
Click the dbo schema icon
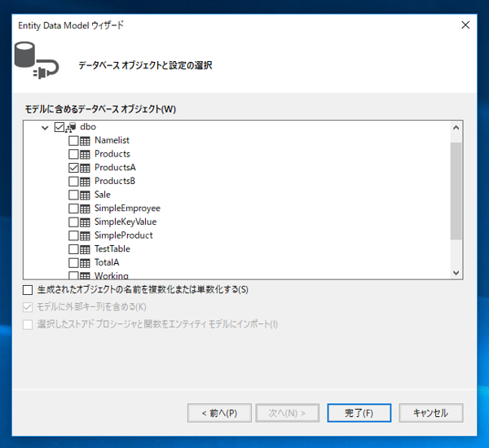pyautogui.click(x=71, y=127)
